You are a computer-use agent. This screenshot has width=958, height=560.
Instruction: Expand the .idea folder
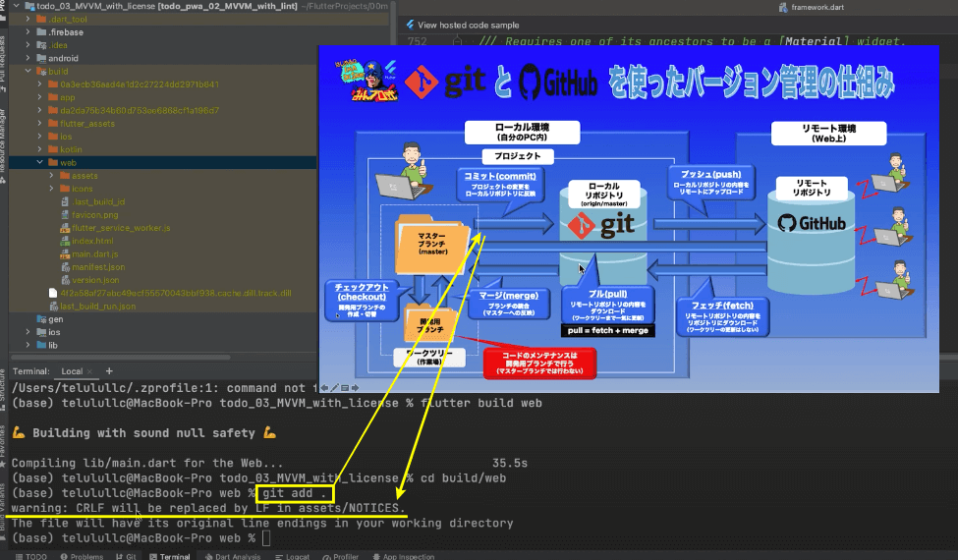point(28,45)
